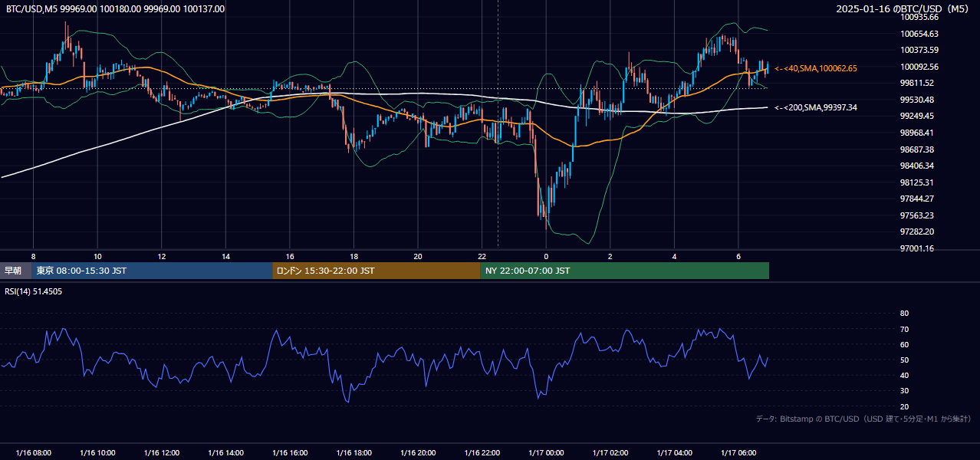Click the ロンドン 15:30-22:00 JST session bar
Screen dimensions: 980x460
pos(377,271)
